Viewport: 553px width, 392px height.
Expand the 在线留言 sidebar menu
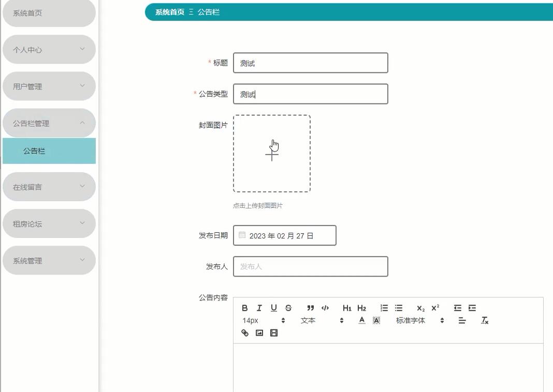[x=49, y=187]
